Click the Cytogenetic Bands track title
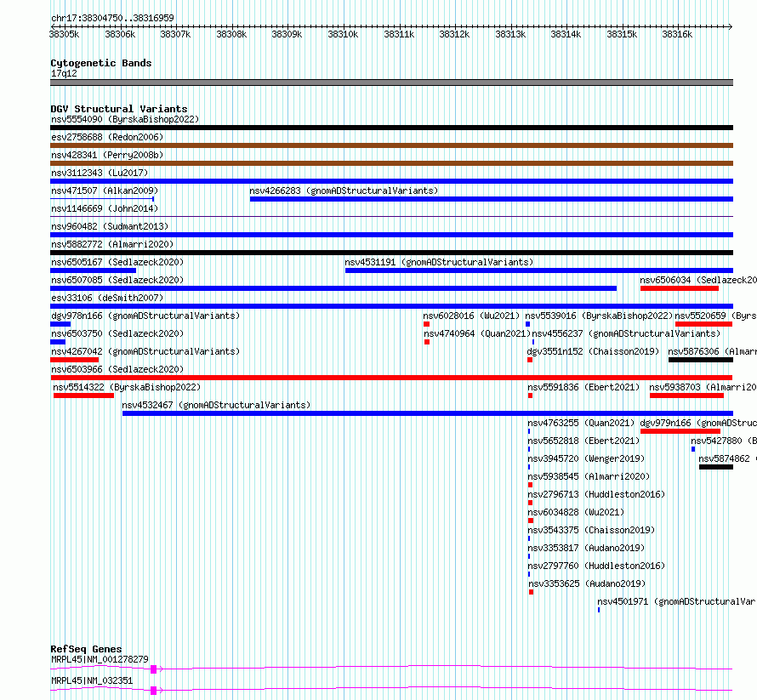Image resolution: width=757 pixels, height=700 pixels. coord(101,63)
